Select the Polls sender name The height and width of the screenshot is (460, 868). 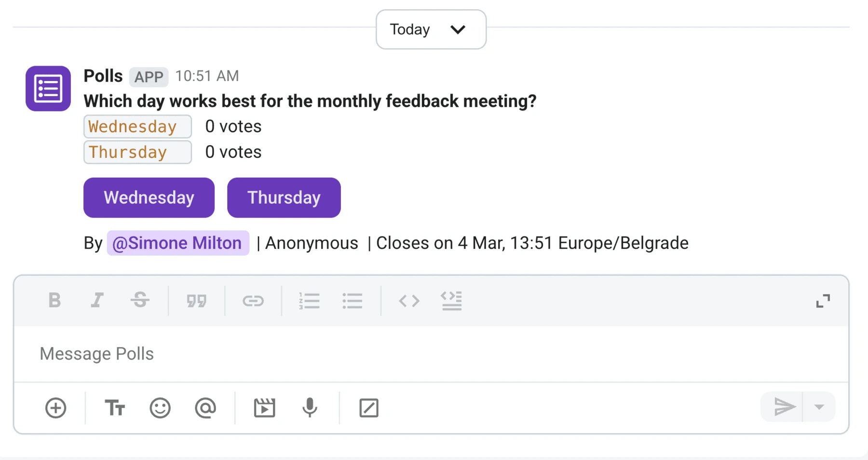(x=103, y=76)
